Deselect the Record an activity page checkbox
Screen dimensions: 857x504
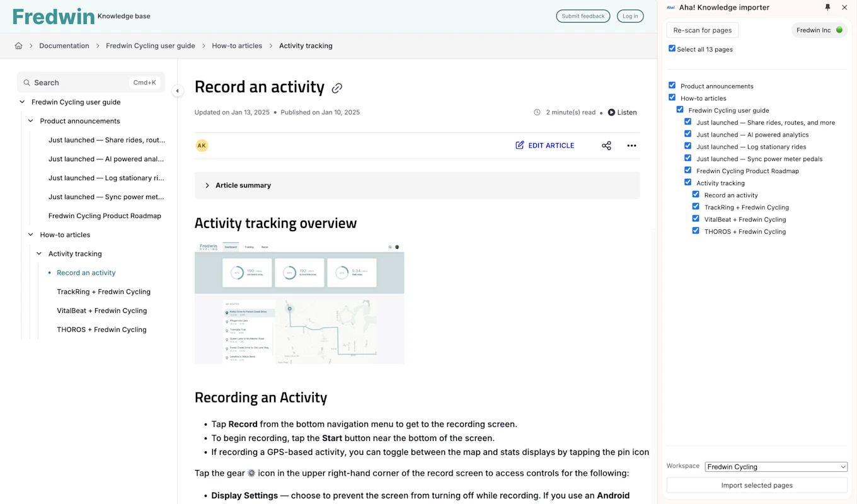(696, 194)
